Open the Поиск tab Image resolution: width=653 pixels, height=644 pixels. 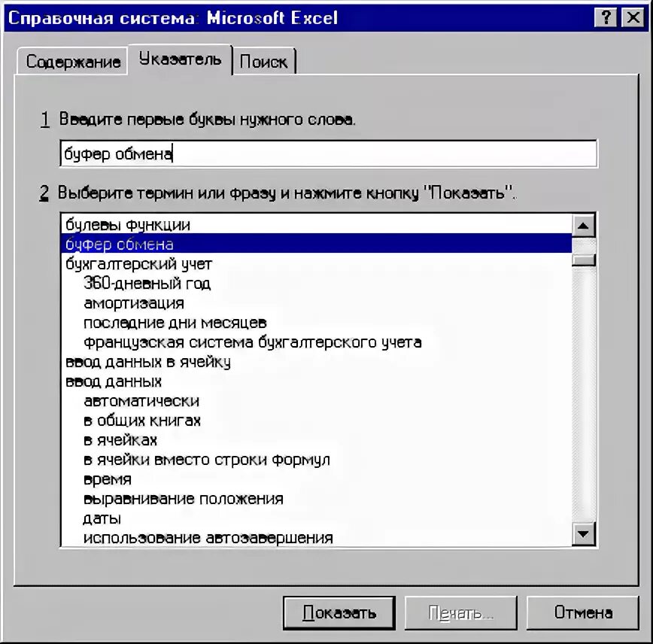tap(263, 61)
